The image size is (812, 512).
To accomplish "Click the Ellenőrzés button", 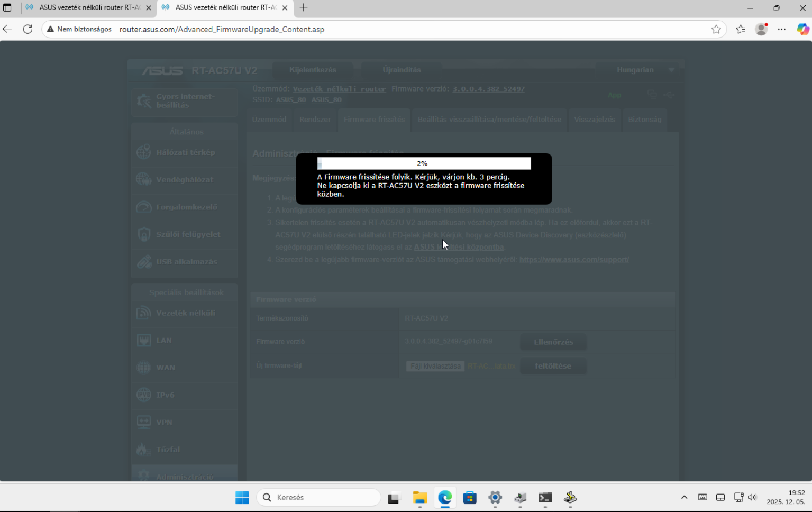I will 553,342.
